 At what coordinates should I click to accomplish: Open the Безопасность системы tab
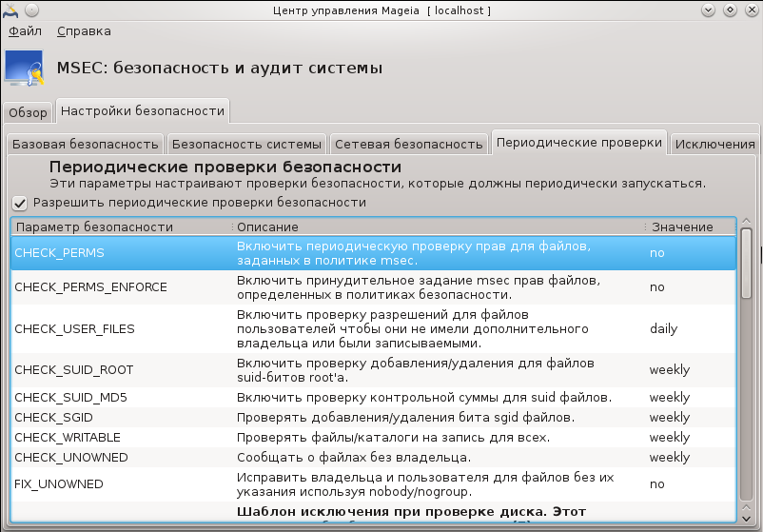(246, 144)
